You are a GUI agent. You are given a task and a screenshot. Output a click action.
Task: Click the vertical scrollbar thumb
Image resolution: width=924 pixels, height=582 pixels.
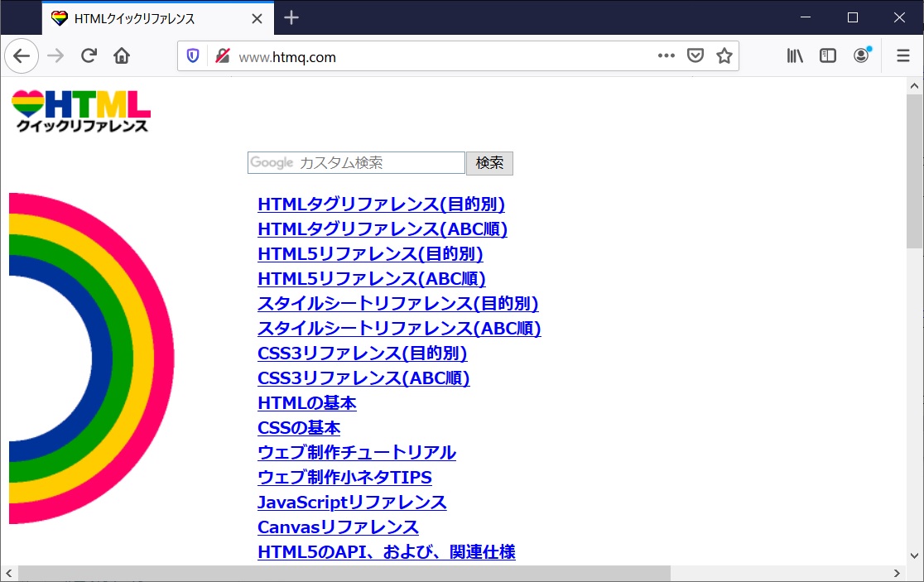point(914,171)
